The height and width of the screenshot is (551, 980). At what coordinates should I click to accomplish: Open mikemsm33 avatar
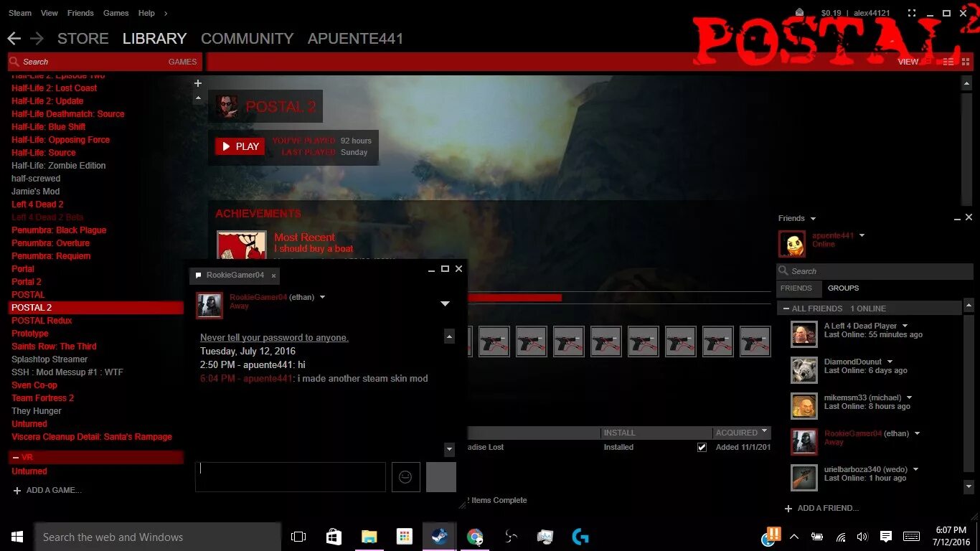point(804,405)
